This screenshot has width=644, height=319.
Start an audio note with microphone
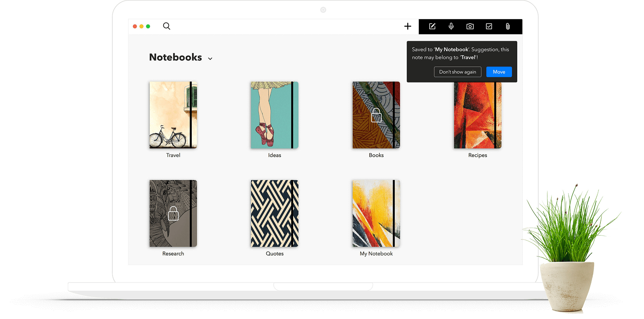(x=451, y=26)
